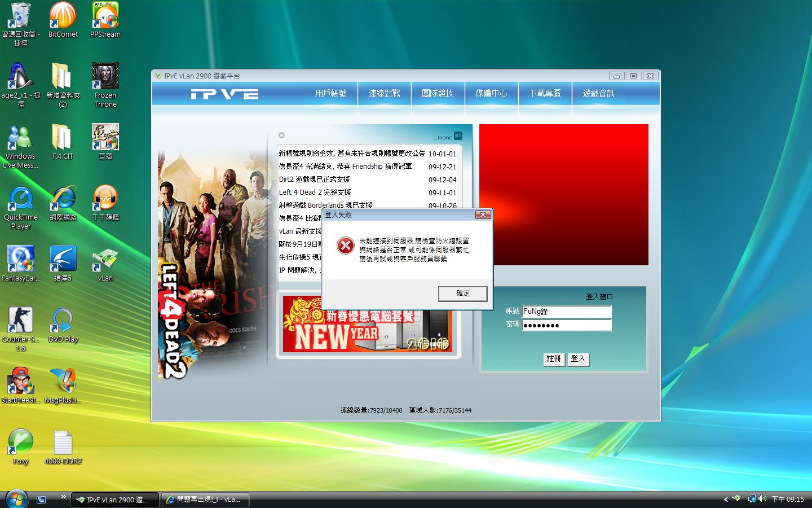The image size is (812, 508).
Task: Click the network status tray icon
Action: click(x=752, y=499)
